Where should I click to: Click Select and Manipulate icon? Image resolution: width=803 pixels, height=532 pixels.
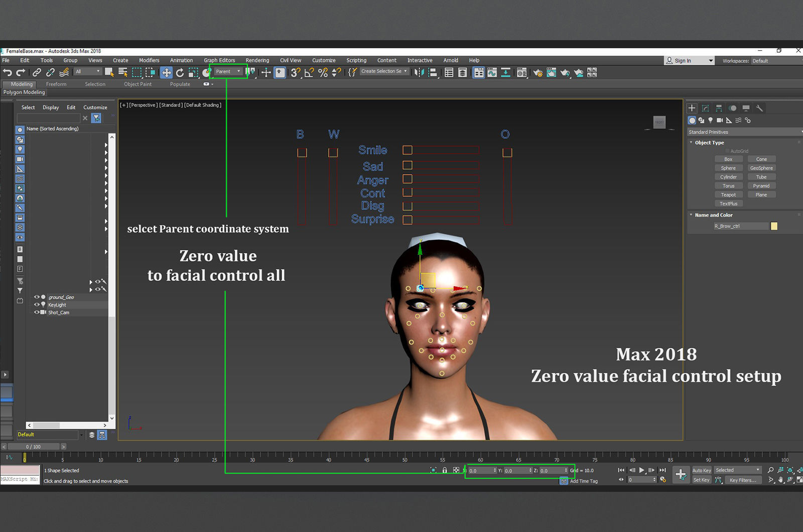266,72
